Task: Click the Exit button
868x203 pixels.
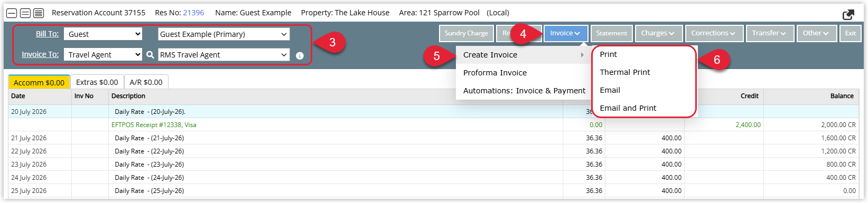Action: click(x=851, y=33)
